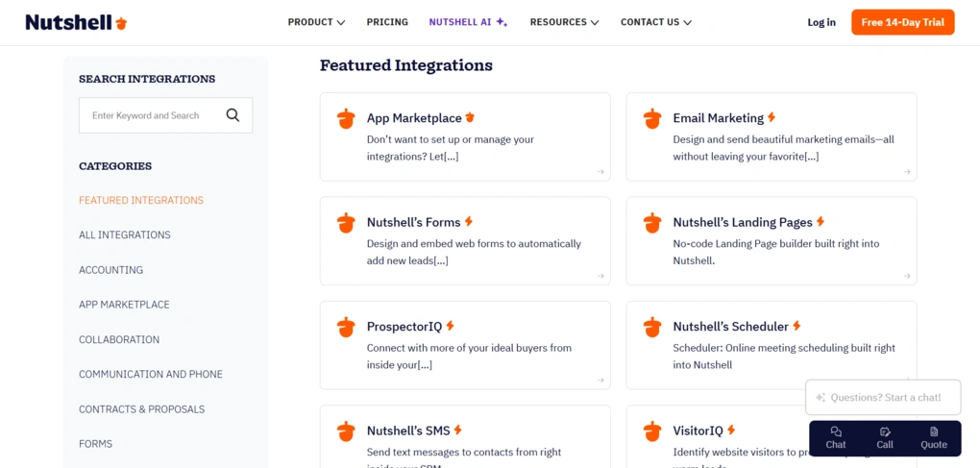The image size is (980, 468).
Task: Click the arrow on Nutshell's Forms card
Action: (600, 276)
